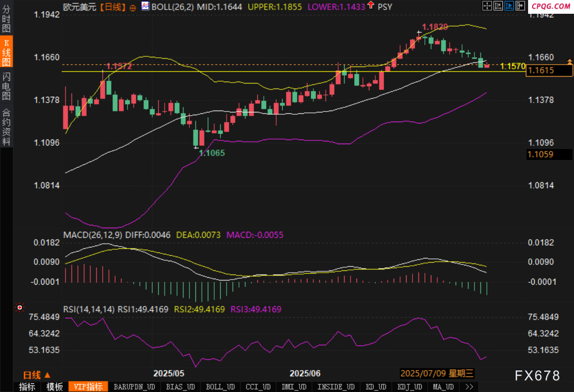The height and width of the screenshot is (392, 574).
Task: Select the K线图 sidebar tab
Action: pyautogui.click(x=6, y=53)
